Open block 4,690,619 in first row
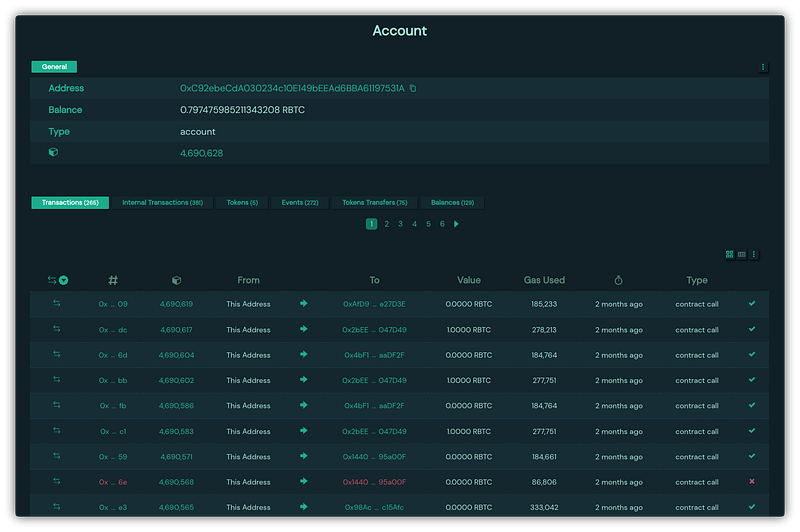This screenshot has width=800, height=532. [176, 304]
